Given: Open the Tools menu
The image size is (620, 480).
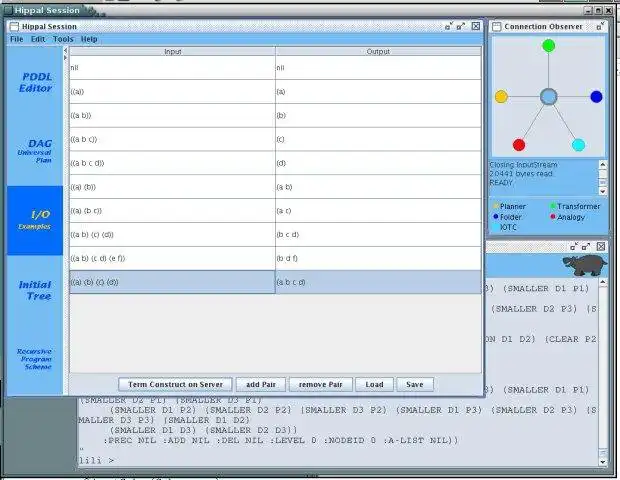Looking at the screenshot, I should pyautogui.click(x=63, y=39).
